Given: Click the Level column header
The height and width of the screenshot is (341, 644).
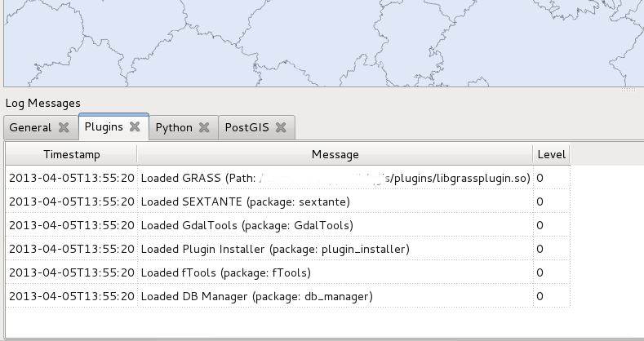Looking at the screenshot, I should tap(550, 154).
